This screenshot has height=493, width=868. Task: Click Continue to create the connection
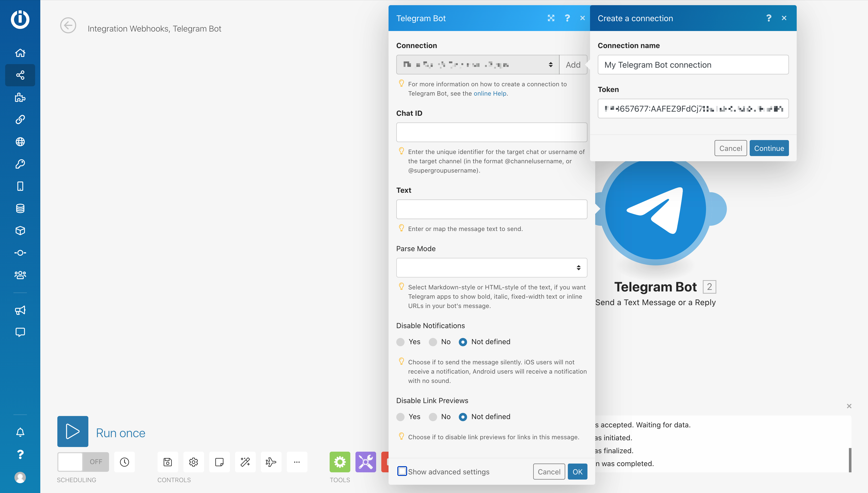[x=769, y=148]
